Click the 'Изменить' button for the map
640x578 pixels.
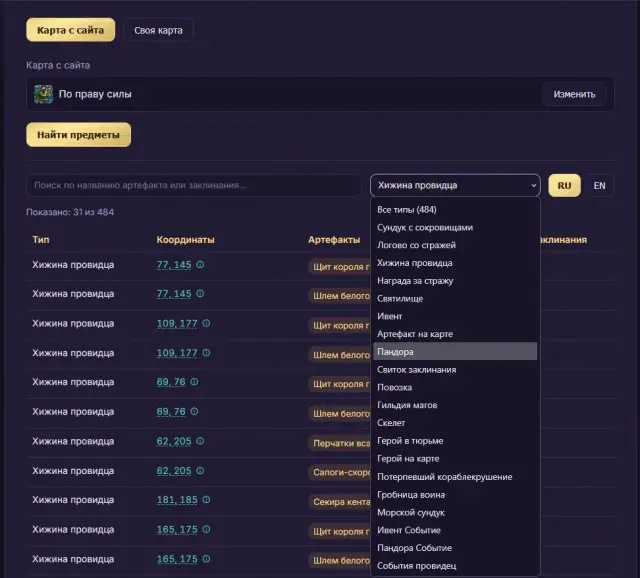coord(574,94)
